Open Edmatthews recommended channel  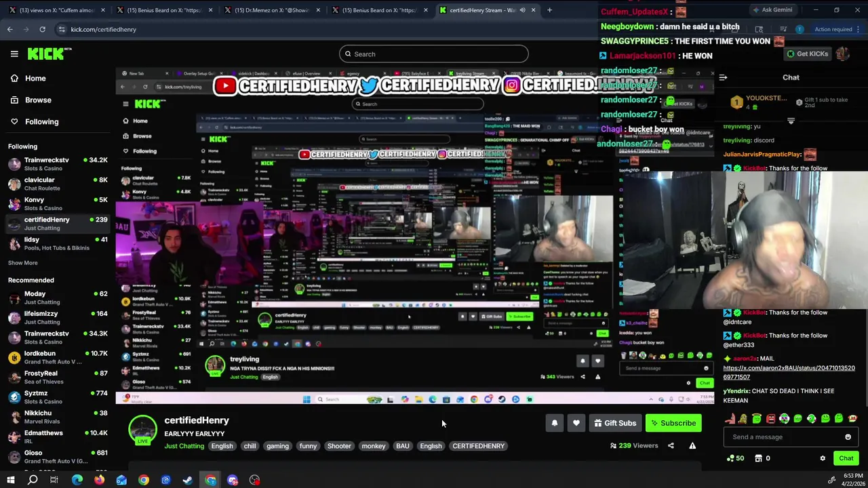58,436
